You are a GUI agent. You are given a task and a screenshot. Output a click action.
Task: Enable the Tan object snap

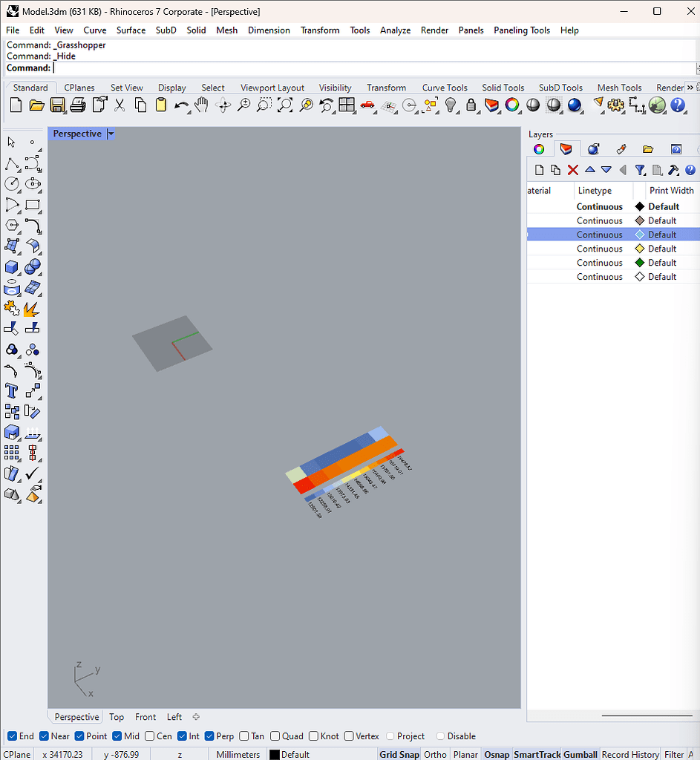(245, 736)
